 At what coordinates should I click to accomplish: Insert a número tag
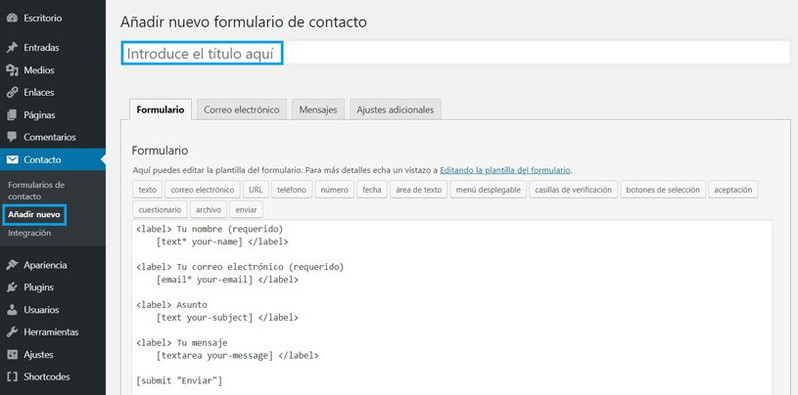[x=334, y=190]
